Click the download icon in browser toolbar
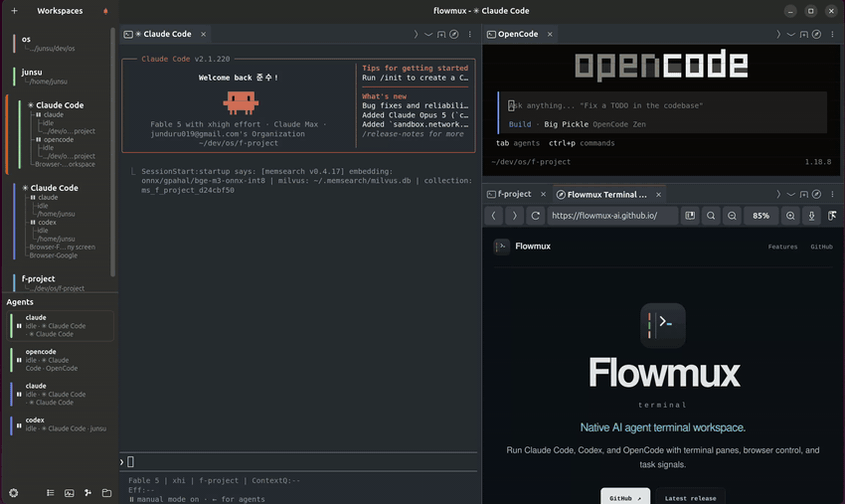The width and height of the screenshot is (845, 504). coord(811,216)
